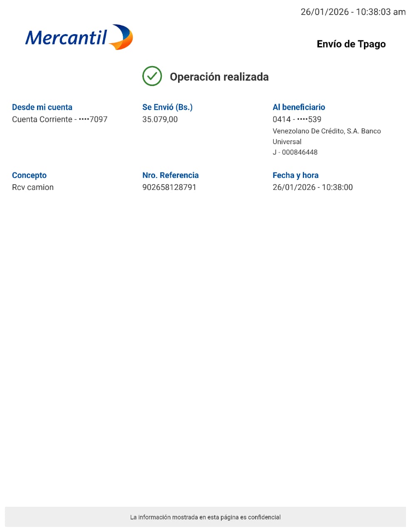Select the Envío de Tpago heading
Image resolution: width=411 pixels, height=532 pixels.
click(351, 44)
